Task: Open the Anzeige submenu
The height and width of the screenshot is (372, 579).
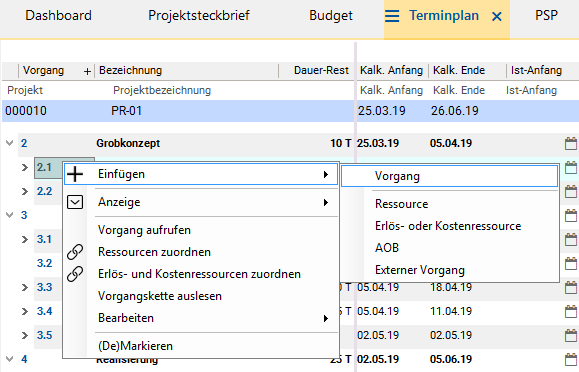Action: [x=201, y=202]
